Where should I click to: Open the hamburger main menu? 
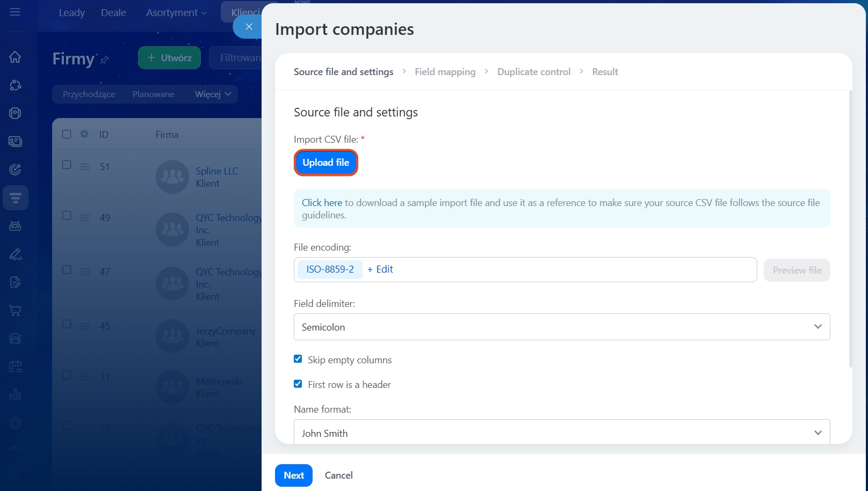tap(15, 12)
